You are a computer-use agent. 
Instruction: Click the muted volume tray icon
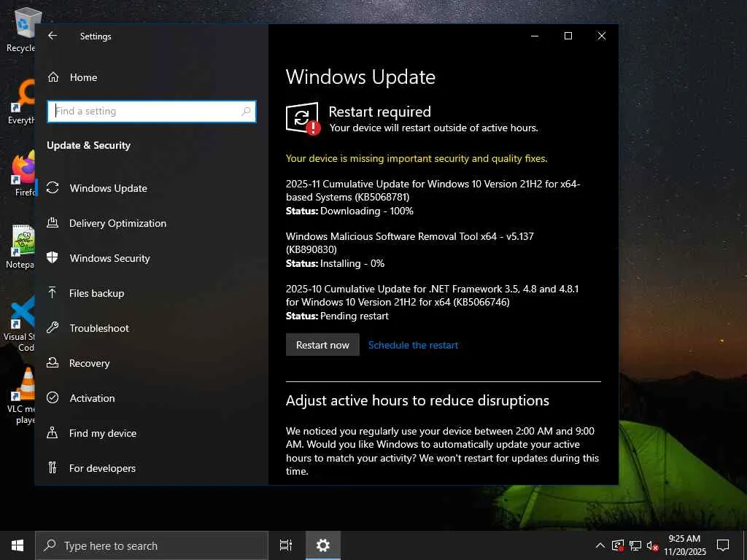click(x=652, y=545)
